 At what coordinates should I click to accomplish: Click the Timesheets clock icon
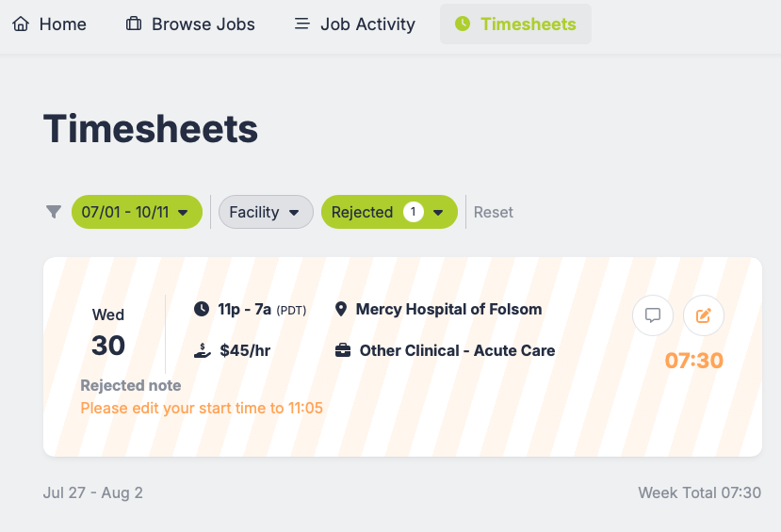[x=462, y=24]
